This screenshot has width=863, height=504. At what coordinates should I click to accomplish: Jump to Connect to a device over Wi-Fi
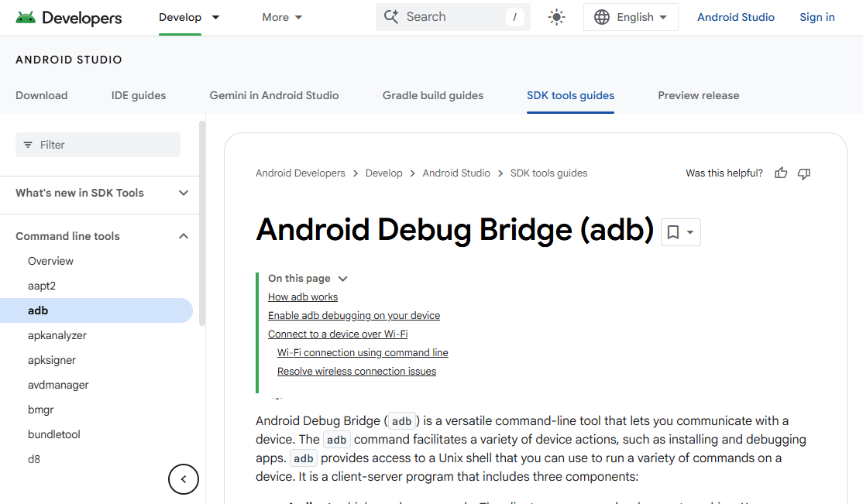coord(338,334)
